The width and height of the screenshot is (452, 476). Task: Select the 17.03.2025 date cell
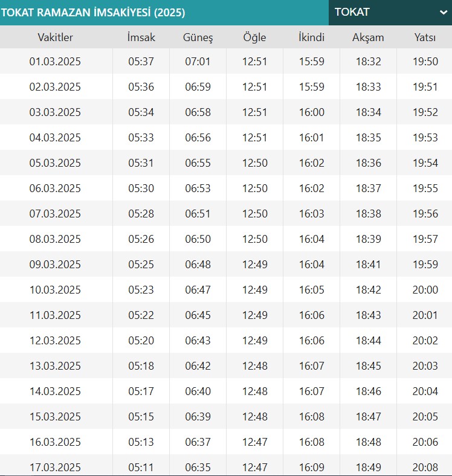[x=55, y=467]
